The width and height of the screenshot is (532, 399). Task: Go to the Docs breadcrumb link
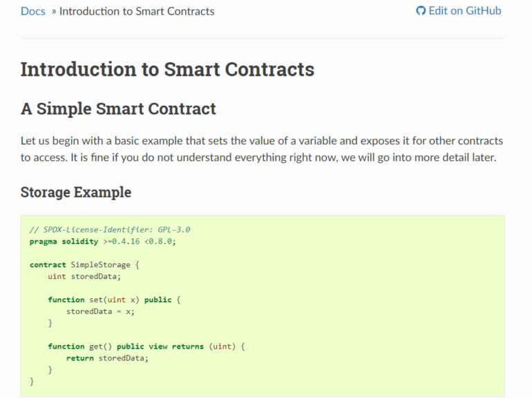(33, 11)
